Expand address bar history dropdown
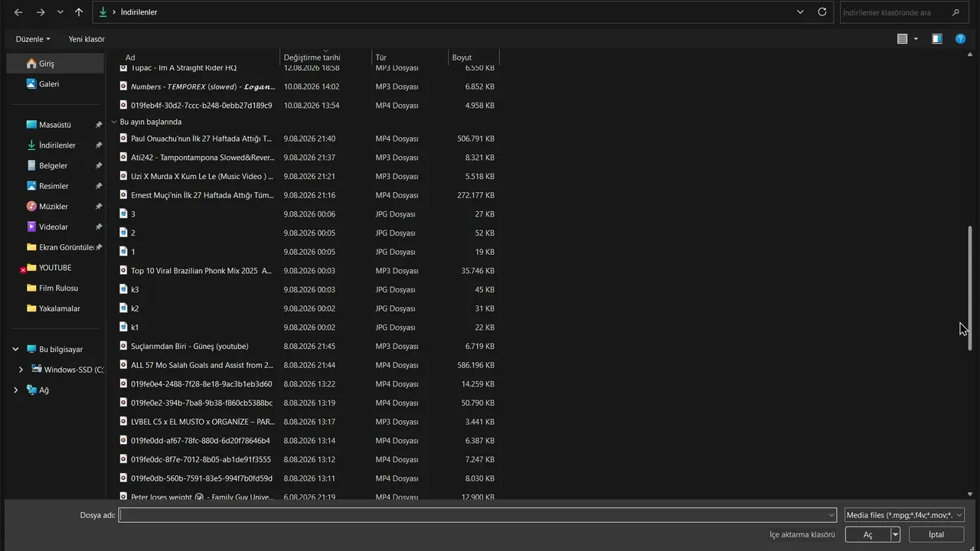 coord(800,12)
